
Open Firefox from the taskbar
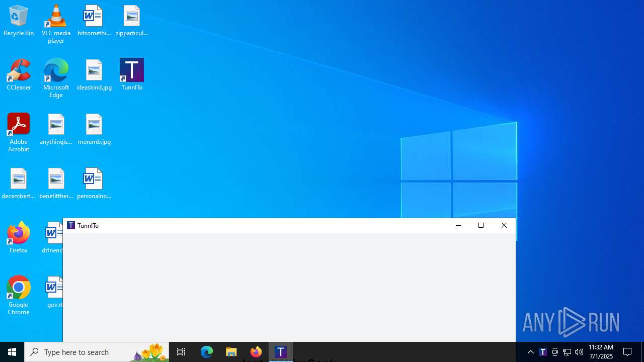(256, 352)
